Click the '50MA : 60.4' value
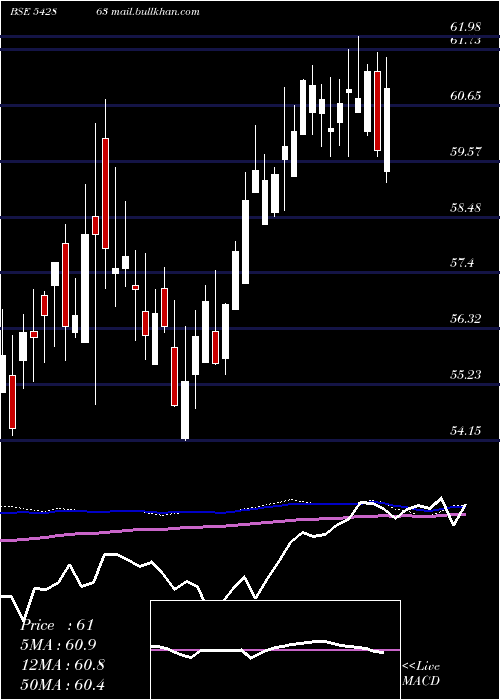 point(62,684)
